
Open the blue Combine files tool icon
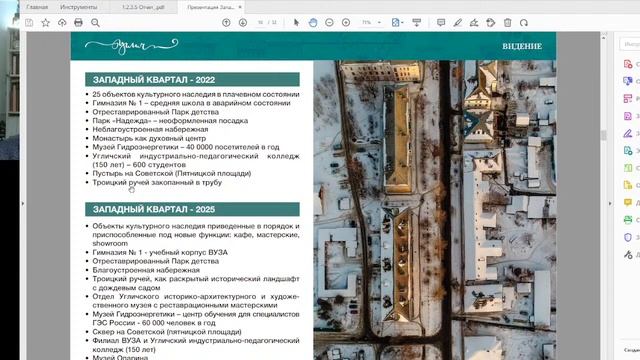coord(628,81)
